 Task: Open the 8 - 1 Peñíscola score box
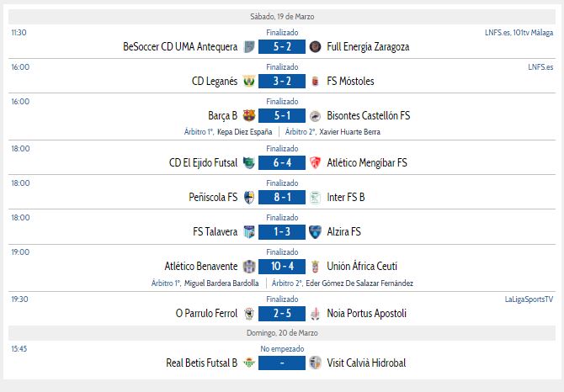pos(282,198)
